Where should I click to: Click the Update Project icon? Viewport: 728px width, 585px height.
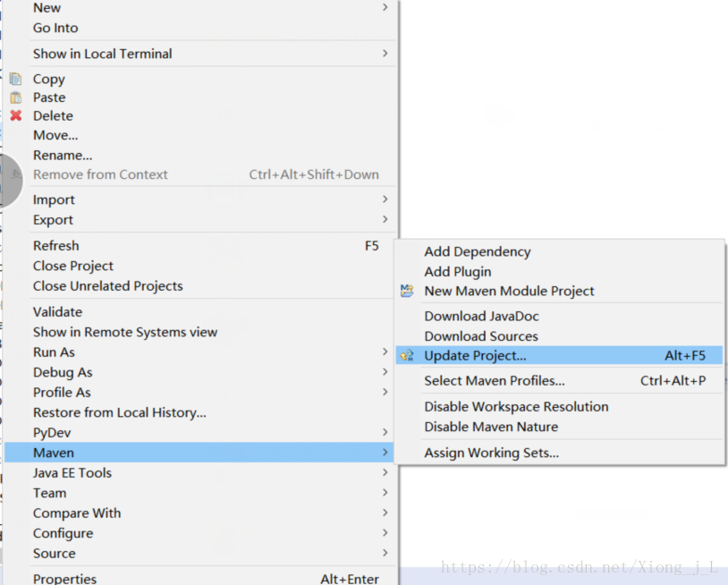point(407,356)
